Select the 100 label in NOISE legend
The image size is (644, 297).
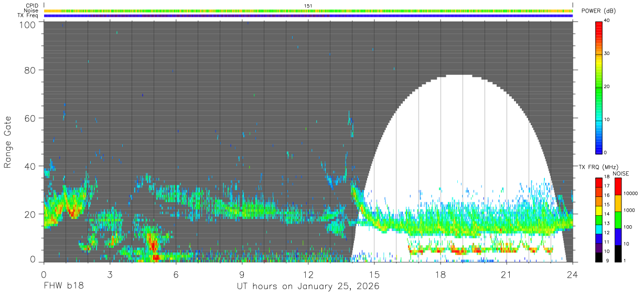coord(628,227)
